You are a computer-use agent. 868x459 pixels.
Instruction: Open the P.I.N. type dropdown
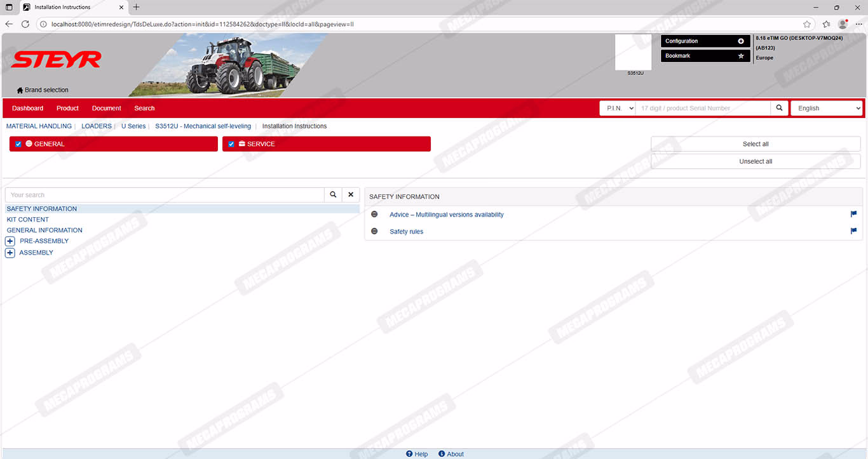pyautogui.click(x=617, y=109)
